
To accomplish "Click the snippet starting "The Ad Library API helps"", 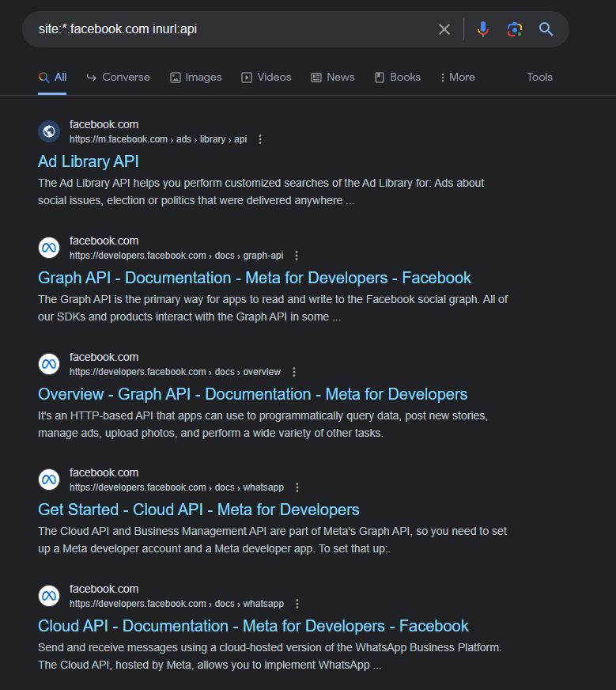I will click(261, 191).
